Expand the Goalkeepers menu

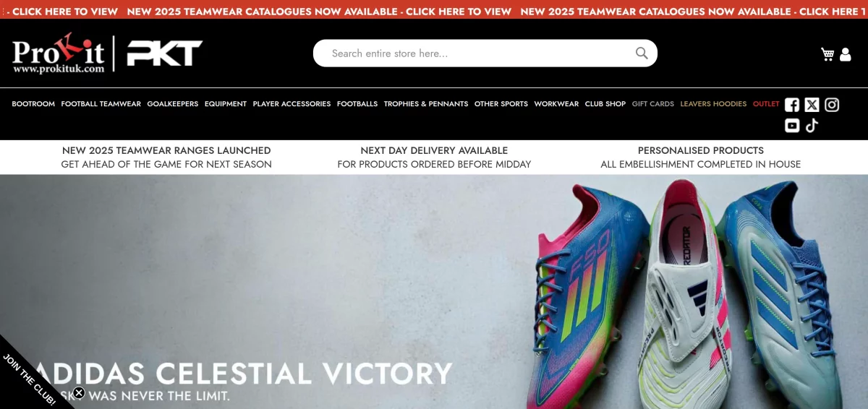173,104
